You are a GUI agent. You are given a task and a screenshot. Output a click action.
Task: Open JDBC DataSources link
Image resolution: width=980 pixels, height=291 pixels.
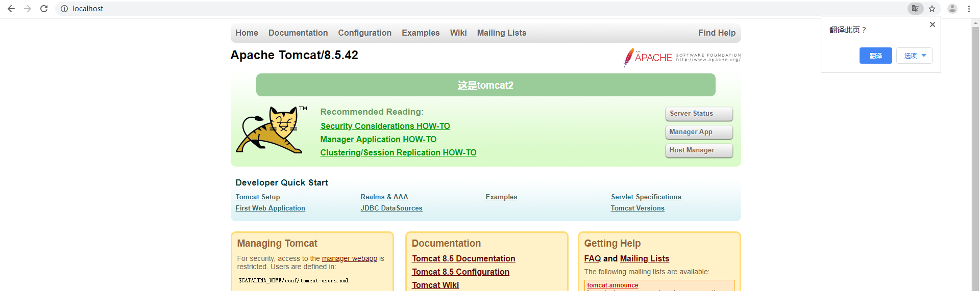[391, 208]
